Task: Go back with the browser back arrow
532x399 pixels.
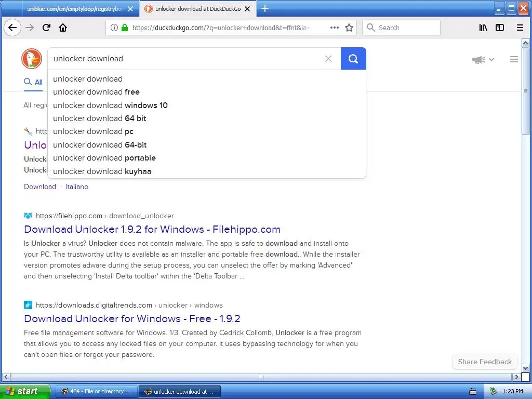Action: (12, 28)
